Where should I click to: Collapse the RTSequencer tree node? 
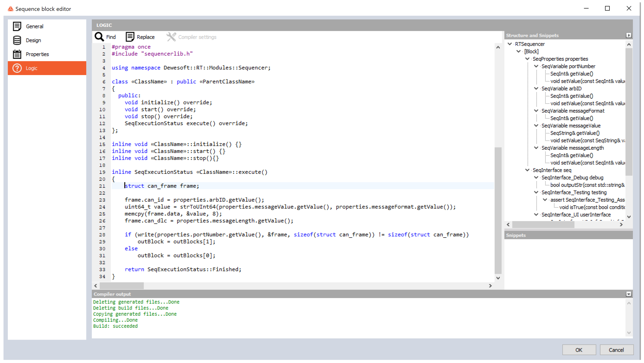(510, 44)
